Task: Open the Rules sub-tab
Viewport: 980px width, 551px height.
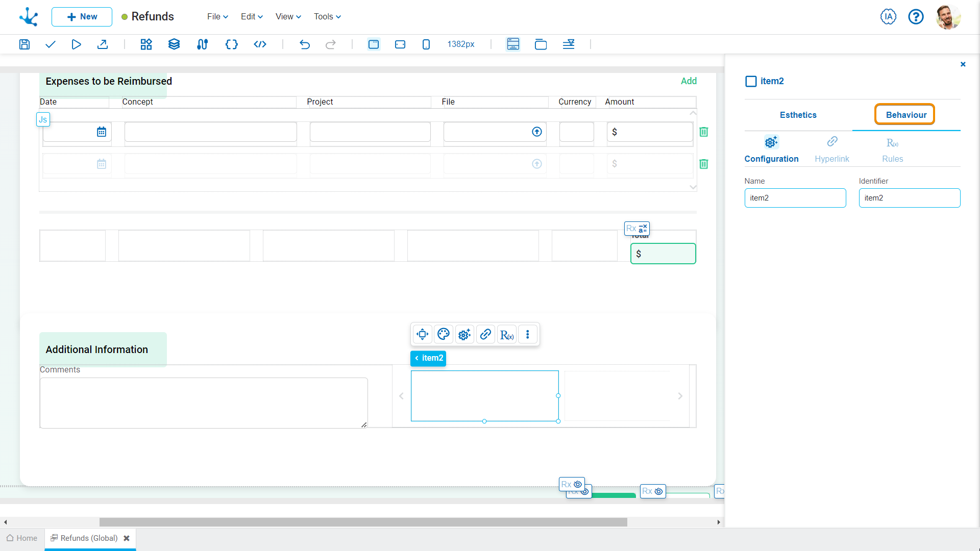Action: point(892,150)
